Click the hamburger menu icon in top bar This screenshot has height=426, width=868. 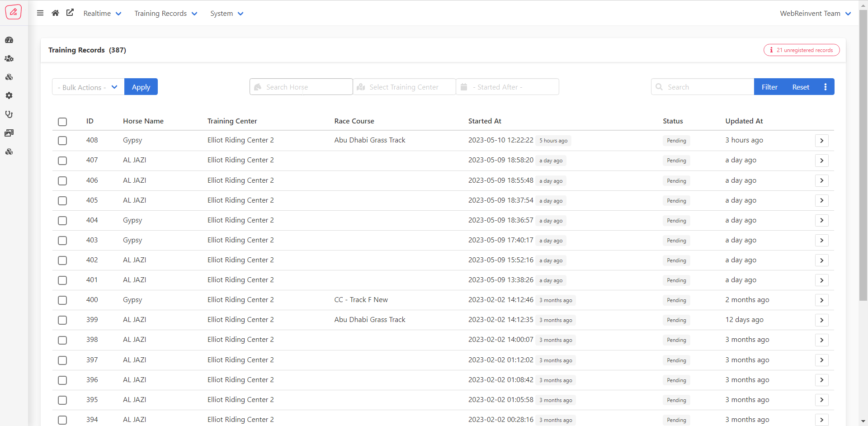pos(40,13)
